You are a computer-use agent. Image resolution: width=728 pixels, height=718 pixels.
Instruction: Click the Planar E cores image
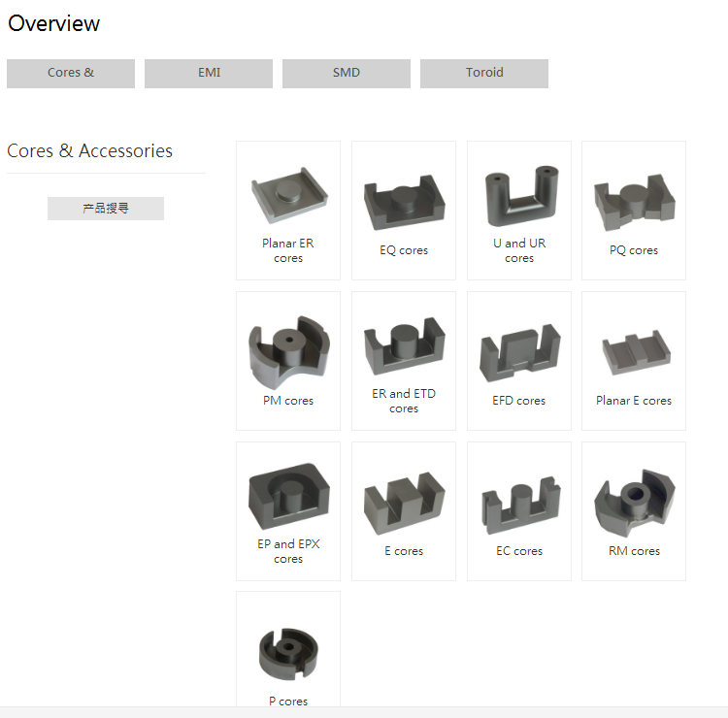(634, 353)
